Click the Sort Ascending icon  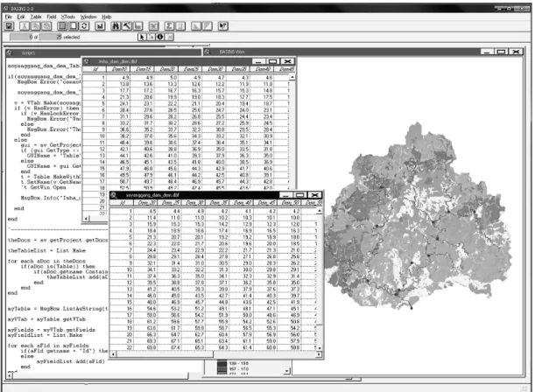pos(196,26)
